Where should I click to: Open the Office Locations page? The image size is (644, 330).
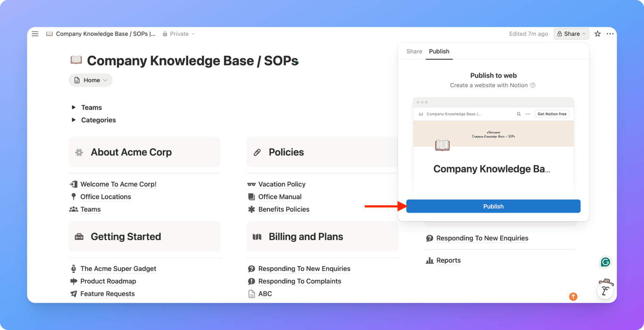pyautogui.click(x=106, y=197)
